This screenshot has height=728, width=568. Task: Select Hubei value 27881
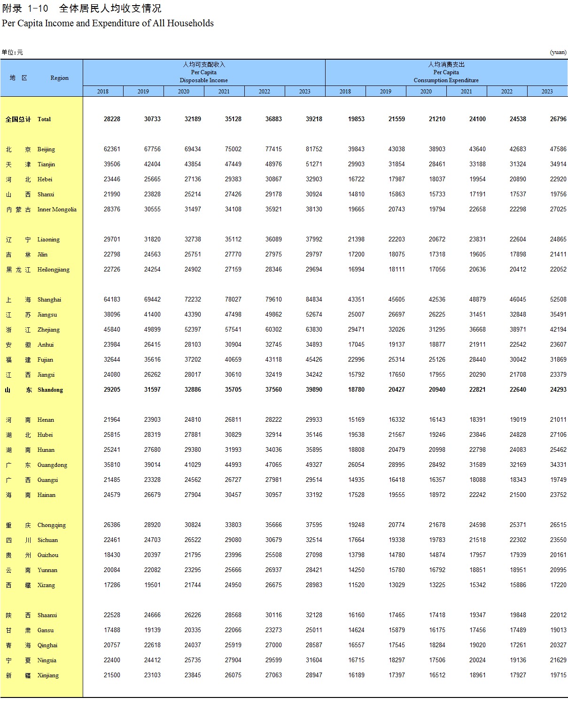[x=193, y=435]
